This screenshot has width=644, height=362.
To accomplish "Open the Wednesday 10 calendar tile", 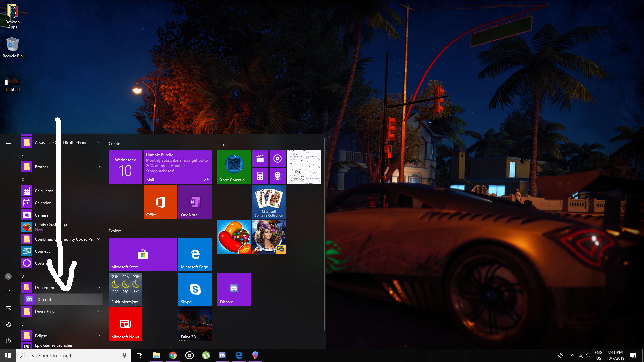I will [x=125, y=167].
